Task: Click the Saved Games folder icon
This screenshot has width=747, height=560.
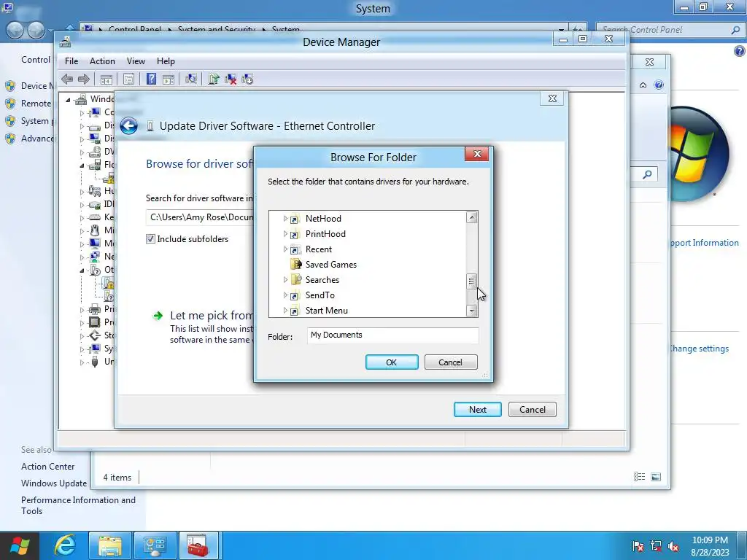Action: tap(296, 264)
